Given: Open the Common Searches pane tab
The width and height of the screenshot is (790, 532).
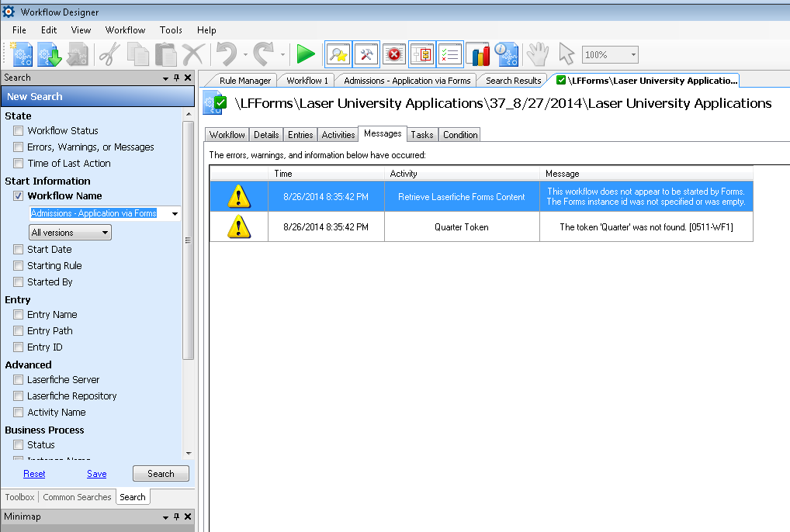Looking at the screenshot, I should coord(77,497).
